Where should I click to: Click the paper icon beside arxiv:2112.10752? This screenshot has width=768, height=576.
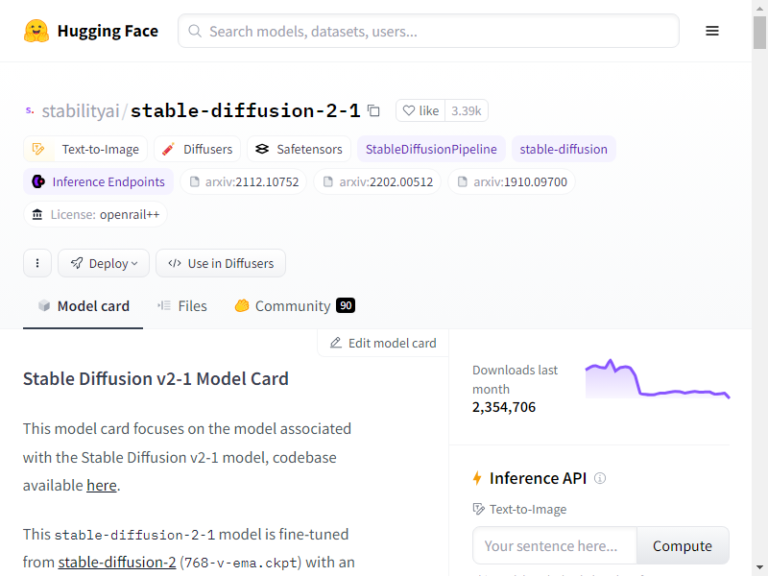194,182
